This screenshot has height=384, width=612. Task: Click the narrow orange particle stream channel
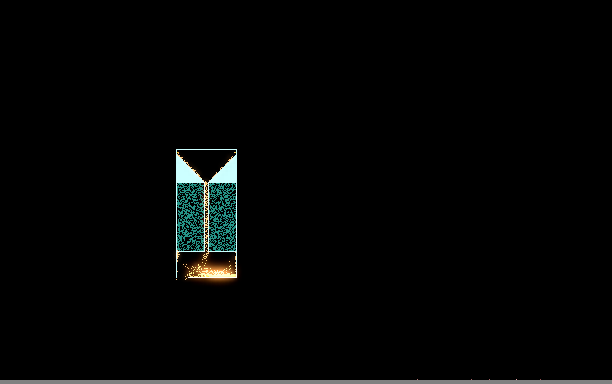coord(206,217)
